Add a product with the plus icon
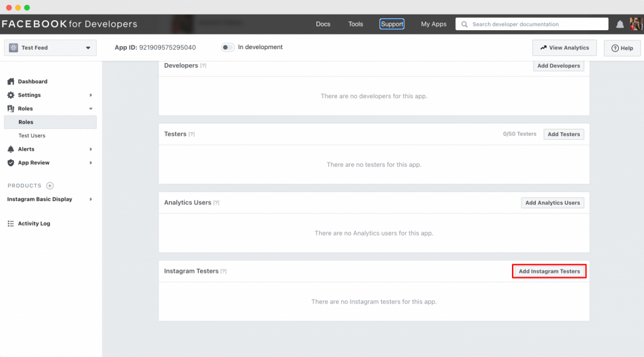Image resolution: width=644 pixels, height=357 pixels. [x=50, y=186]
